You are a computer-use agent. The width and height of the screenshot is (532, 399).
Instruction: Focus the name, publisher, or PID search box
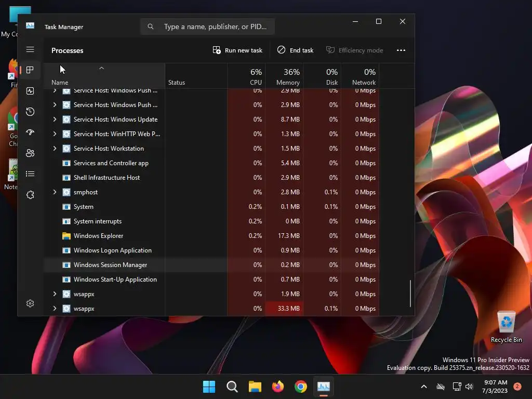point(207,26)
